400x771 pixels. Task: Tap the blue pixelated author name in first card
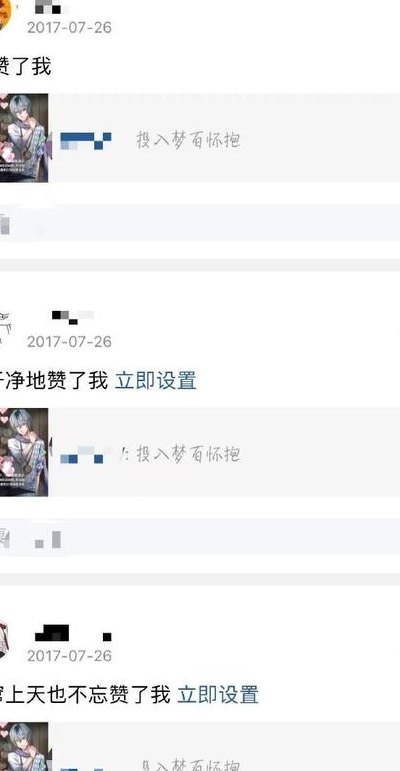[x=86, y=141]
